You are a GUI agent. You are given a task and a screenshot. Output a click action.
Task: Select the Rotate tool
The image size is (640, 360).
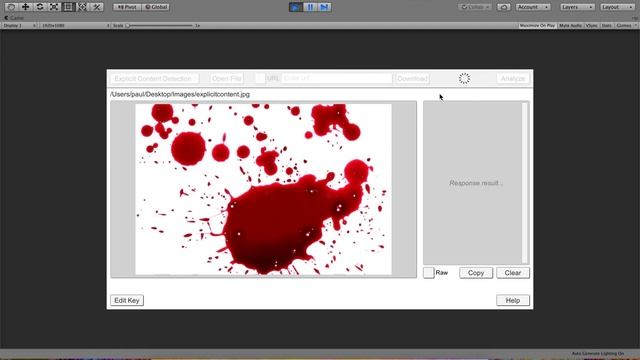[x=40, y=7]
